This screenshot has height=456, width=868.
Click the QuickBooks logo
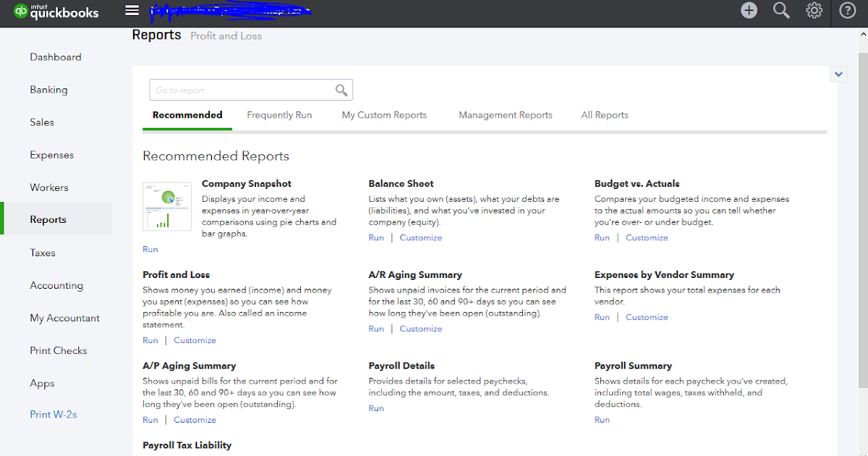click(56, 12)
